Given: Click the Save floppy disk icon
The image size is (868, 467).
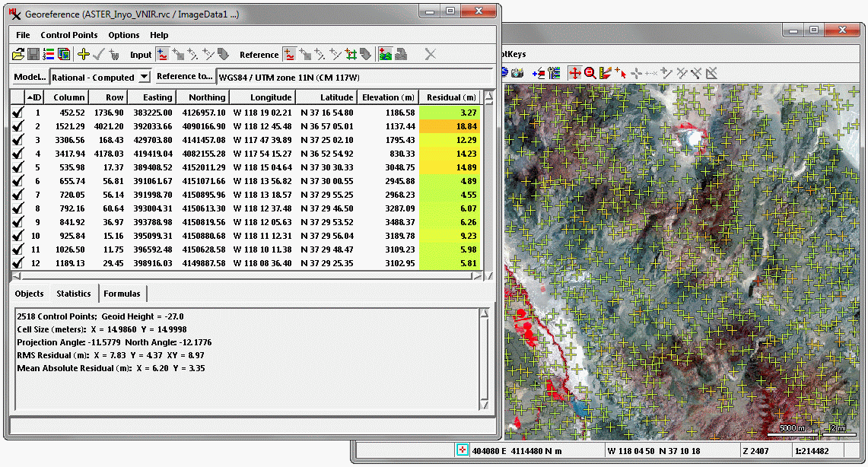Looking at the screenshot, I should point(33,54).
